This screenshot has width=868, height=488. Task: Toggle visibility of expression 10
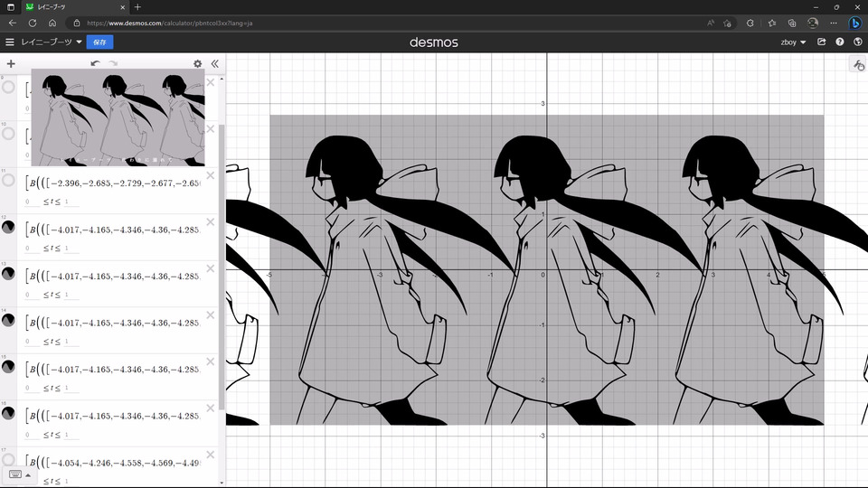[8, 134]
